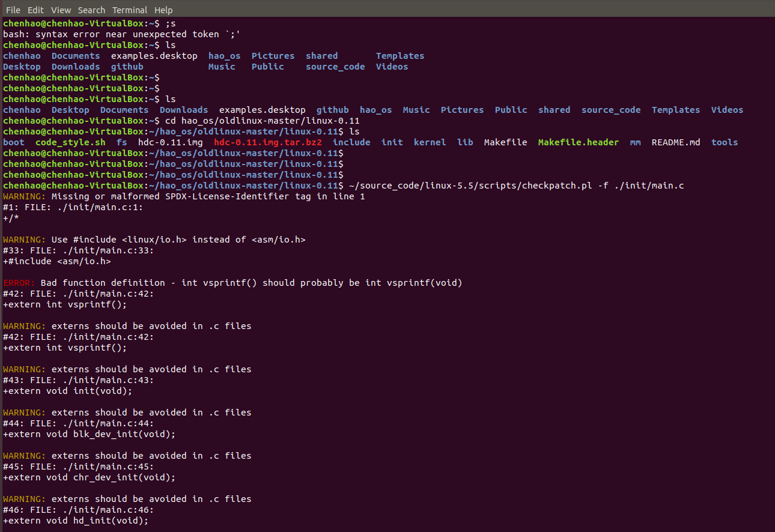Select the ERROR label about vsprintf
This screenshot has height=532, width=775.
pyautogui.click(x=17, y=282)
